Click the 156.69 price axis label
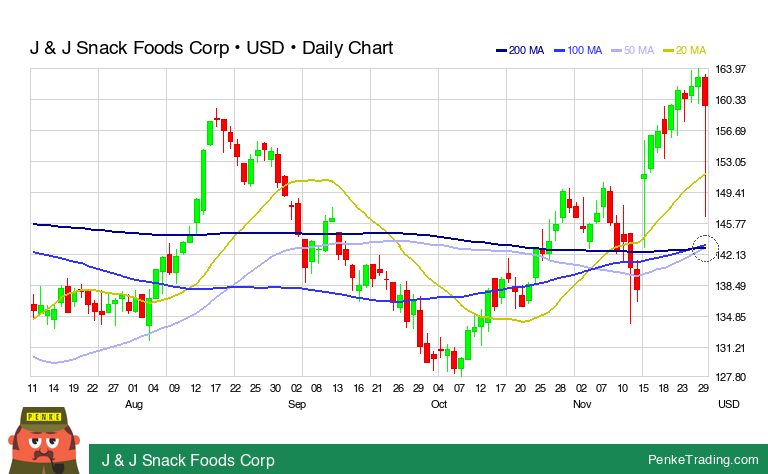768x474 pixels. coord(731,131)
